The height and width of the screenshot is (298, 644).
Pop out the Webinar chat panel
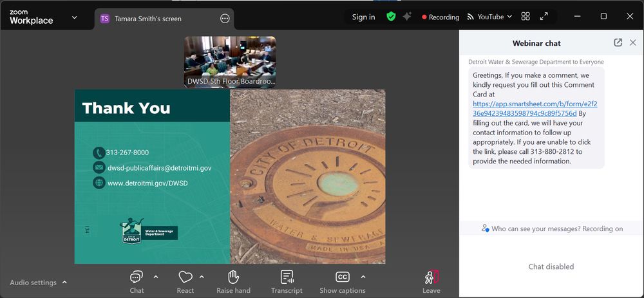tap(618, 42)
